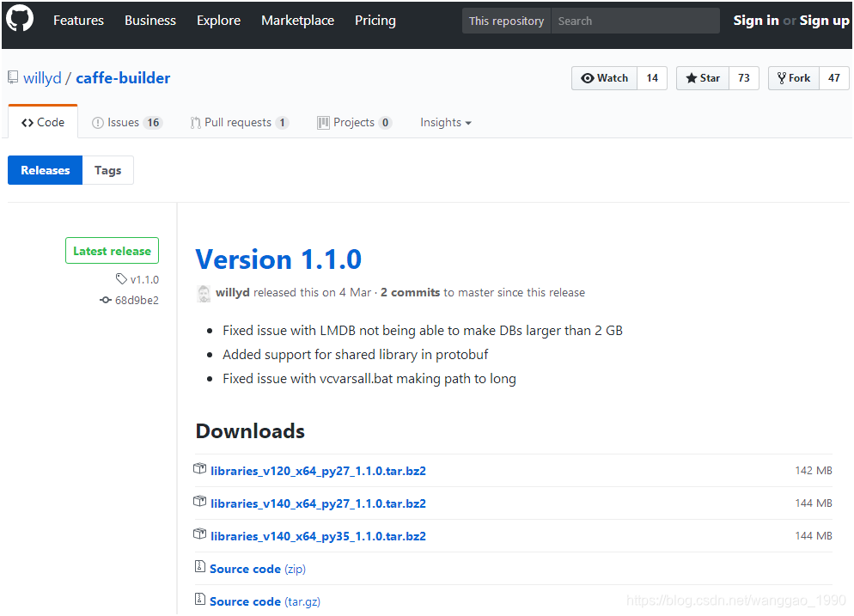
Task: Click the commit icon beside 68d9be2
Action: tap(106, 300)
